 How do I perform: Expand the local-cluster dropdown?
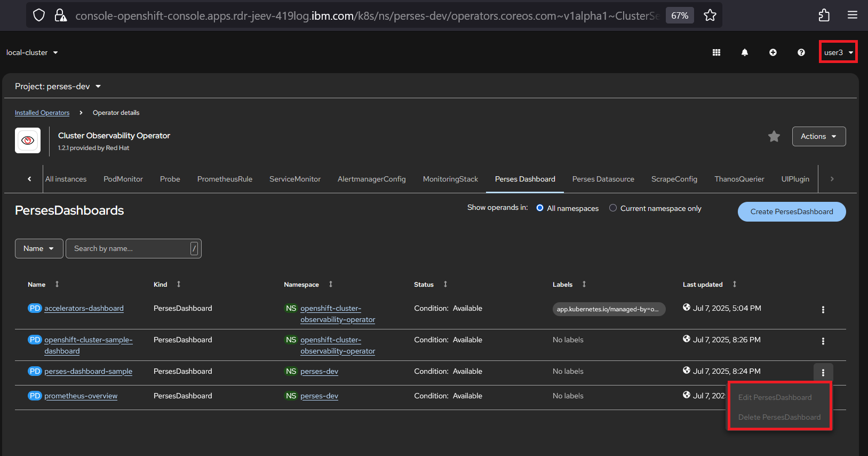tap(32, 52)
